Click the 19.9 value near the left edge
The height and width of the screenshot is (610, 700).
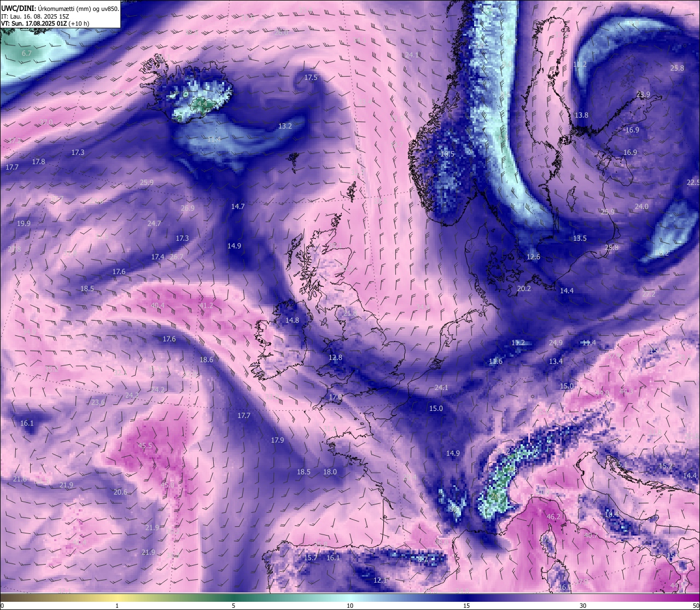(x=24, y=223)
